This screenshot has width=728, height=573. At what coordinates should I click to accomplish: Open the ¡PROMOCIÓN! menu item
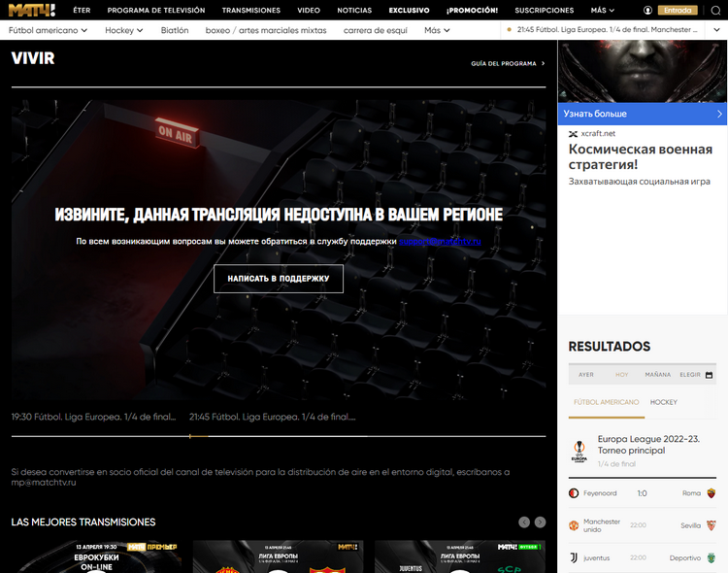coord(472,11)
